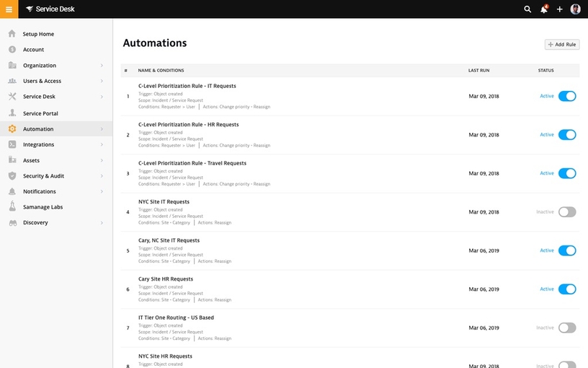Open the search magnifier icon
Image resolution: width=588 pixels, height=368 pixels.
click(527, 9)
